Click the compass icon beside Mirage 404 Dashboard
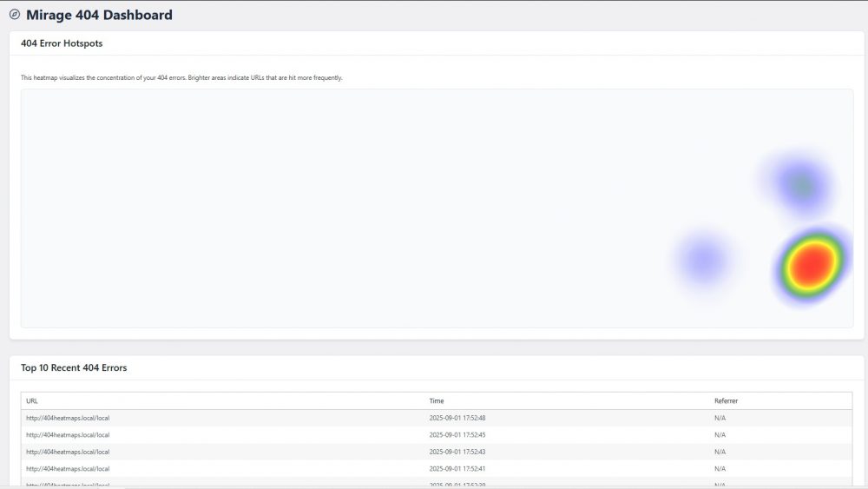Screen dimensions: 868x489 (x=15, y=15)
